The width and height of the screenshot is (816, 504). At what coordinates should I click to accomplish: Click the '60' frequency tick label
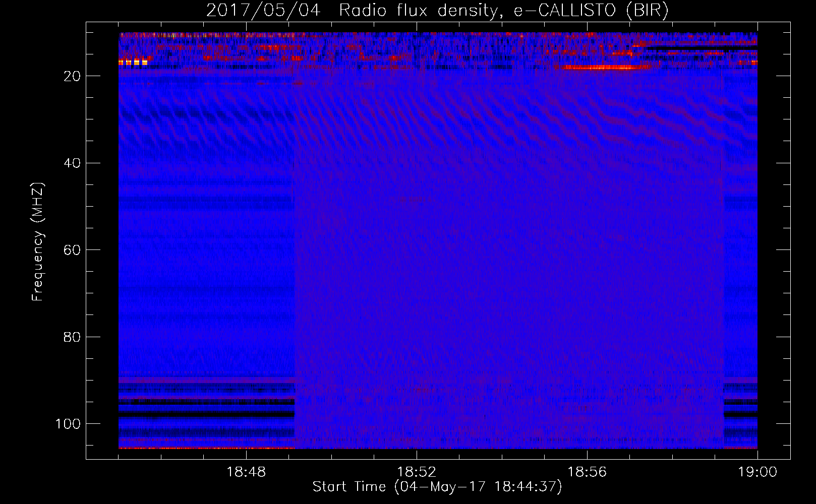click(x=72, y=250)
